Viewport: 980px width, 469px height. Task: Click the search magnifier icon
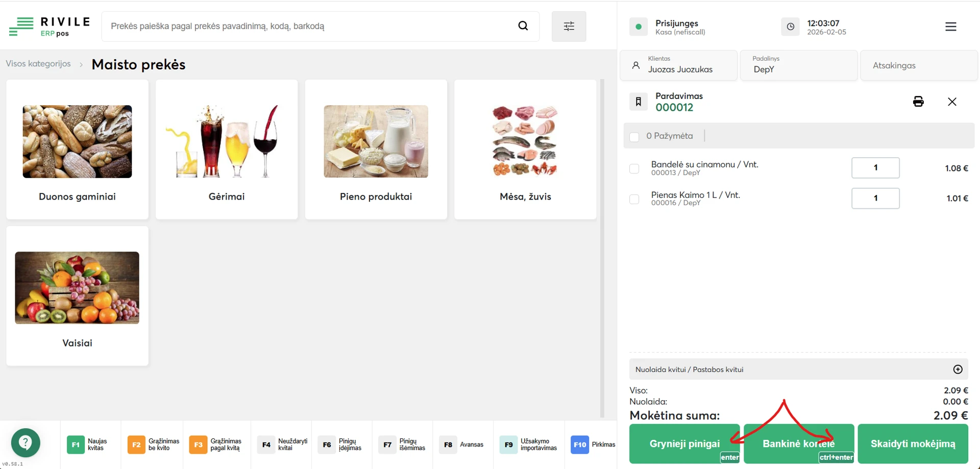pos(523,26)
